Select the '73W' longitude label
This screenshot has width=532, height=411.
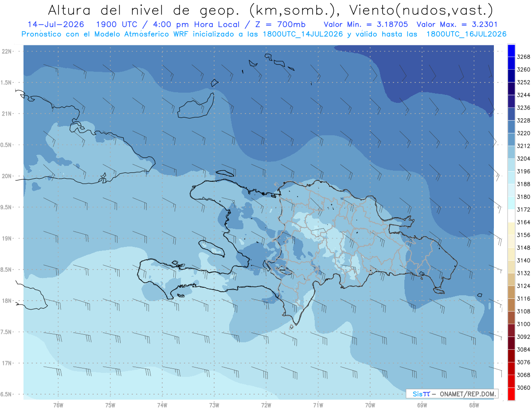click(x=214, y=405)
